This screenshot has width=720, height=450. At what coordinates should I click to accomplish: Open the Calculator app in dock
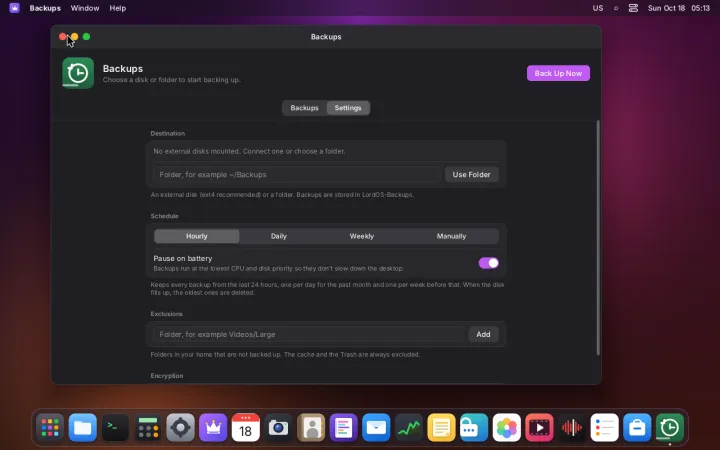click(x=148, y=428)
